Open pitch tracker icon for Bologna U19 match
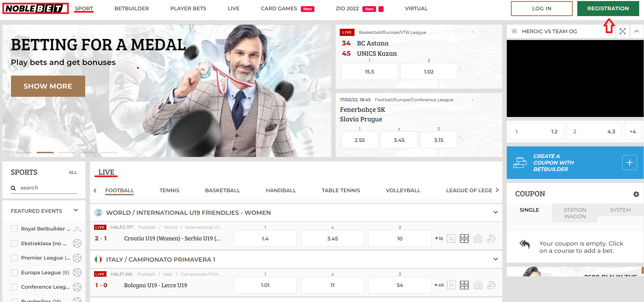This screenshot has height=302, width=644. (464, 285)
